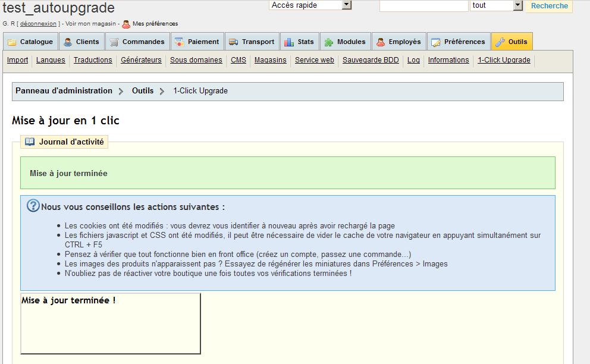The height and width of the screenshot is (364, 590).
Task: Open the Magasins submenu link
Action: click(270, 60)
